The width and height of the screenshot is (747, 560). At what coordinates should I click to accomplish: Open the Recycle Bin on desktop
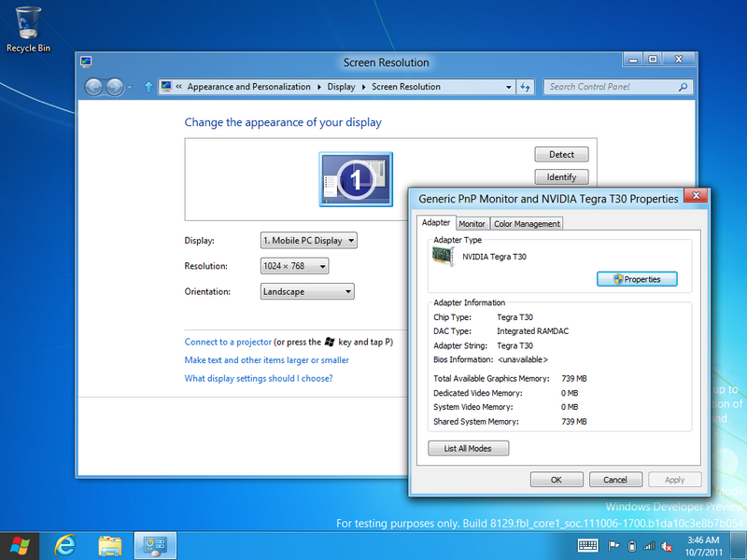pos(28,28)
